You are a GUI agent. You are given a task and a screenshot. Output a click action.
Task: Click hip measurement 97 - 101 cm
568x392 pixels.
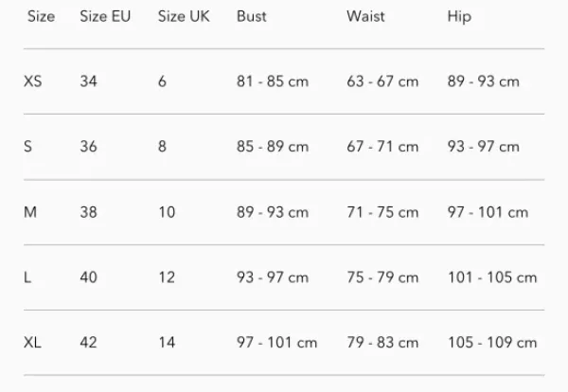click(x=488, y=212)
